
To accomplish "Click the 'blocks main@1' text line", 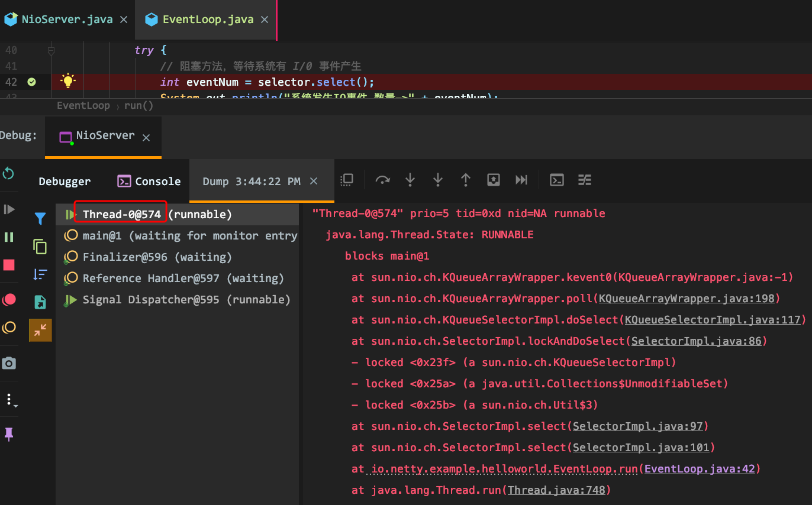I will pyautogui.click(x=387, y=256).
